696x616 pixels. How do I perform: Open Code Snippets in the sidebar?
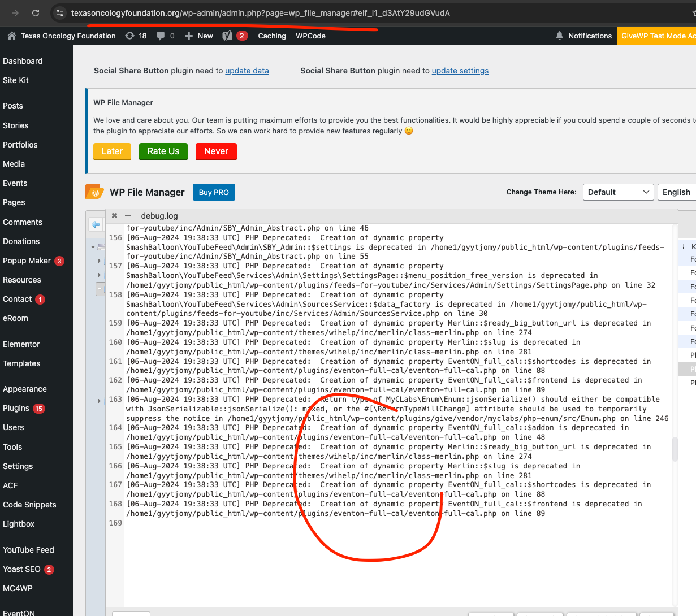click(29, 505)
